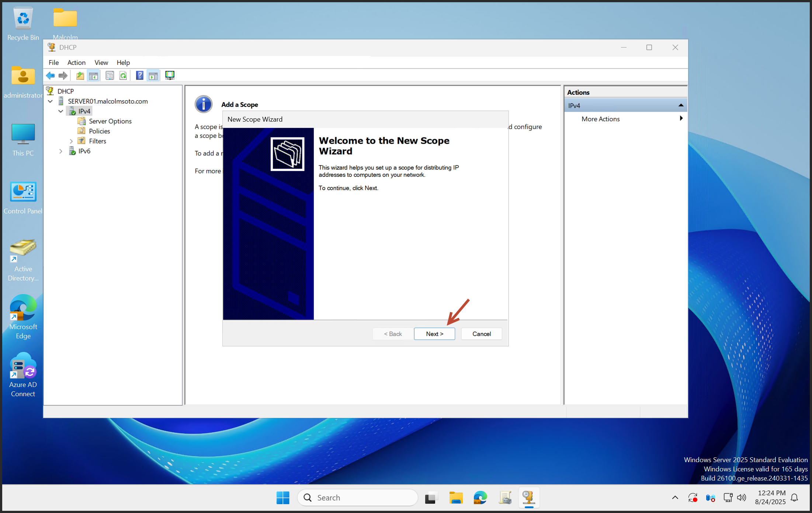812x513 pixels.
Task: Select Server Options in the tree
Action: pos(110,121)
